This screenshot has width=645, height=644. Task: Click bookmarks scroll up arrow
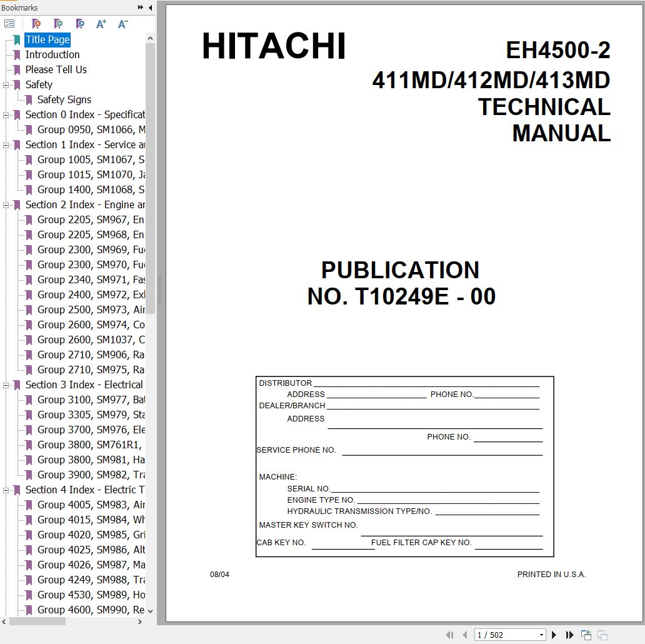click(150, 38)
